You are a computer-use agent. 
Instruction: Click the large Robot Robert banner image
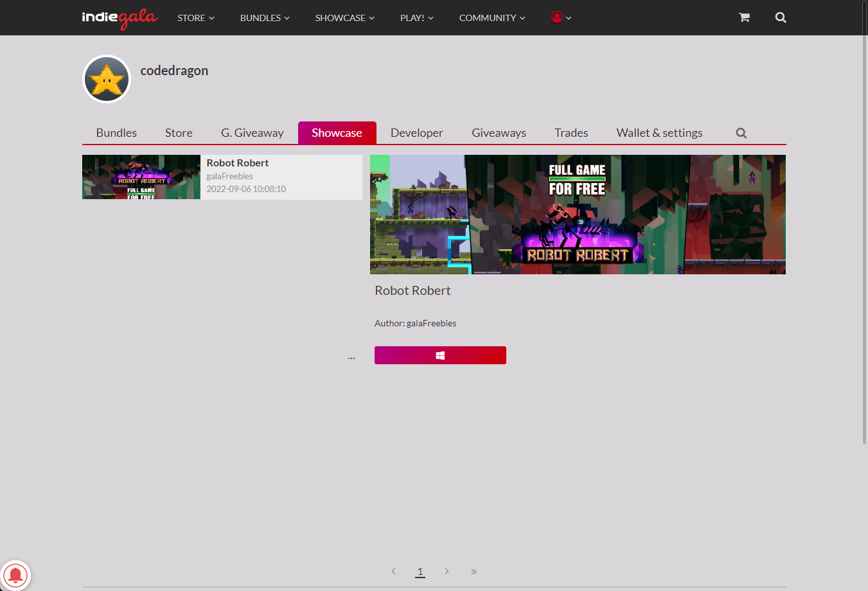(578, 215)
